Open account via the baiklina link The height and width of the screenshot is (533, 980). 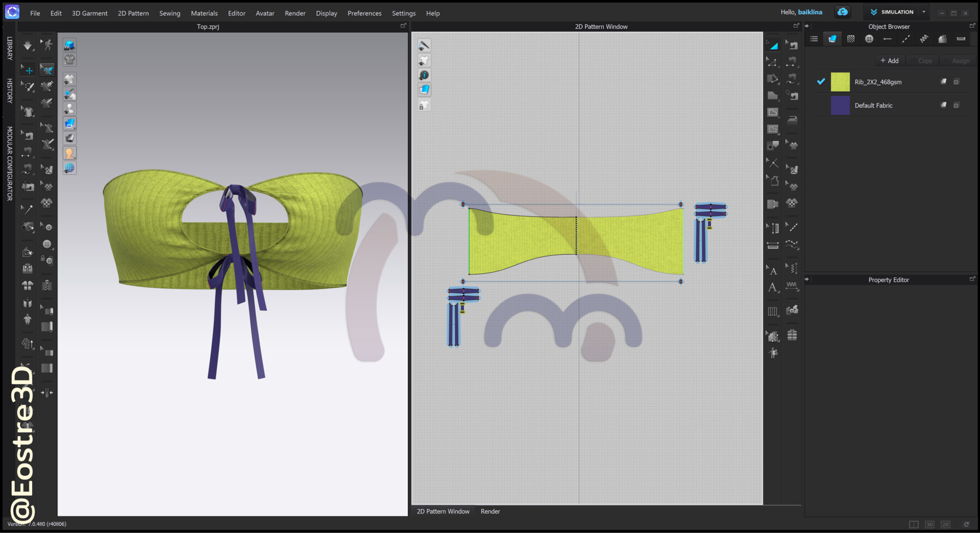810,11
